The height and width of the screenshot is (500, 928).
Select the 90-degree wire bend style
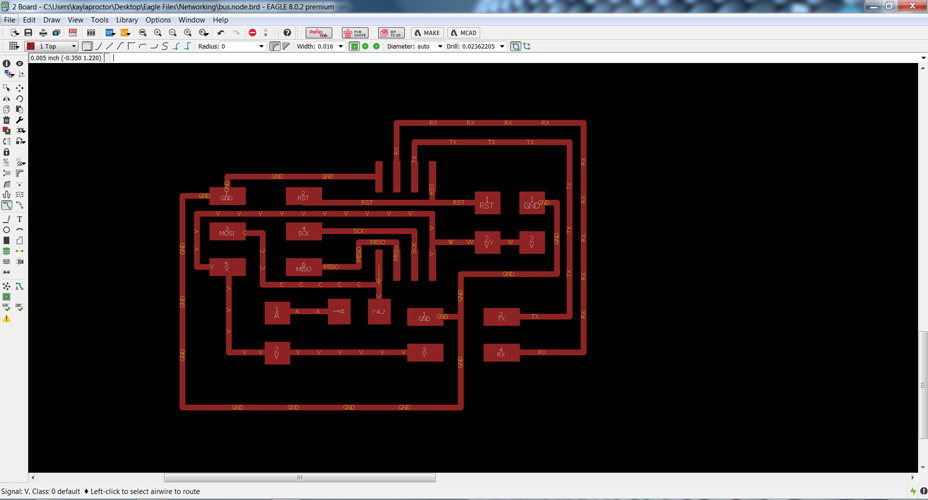pyautogui.click(x=131, y=46)
